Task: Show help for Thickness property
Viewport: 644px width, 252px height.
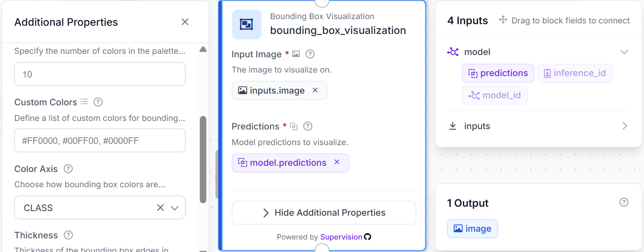Action: pyautogui.click(x=68, y=235)
